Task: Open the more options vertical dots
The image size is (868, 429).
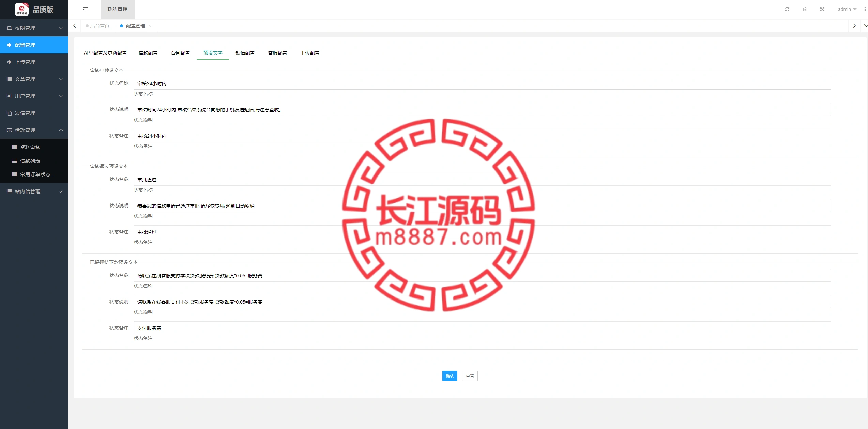Action: pos(865,10)
